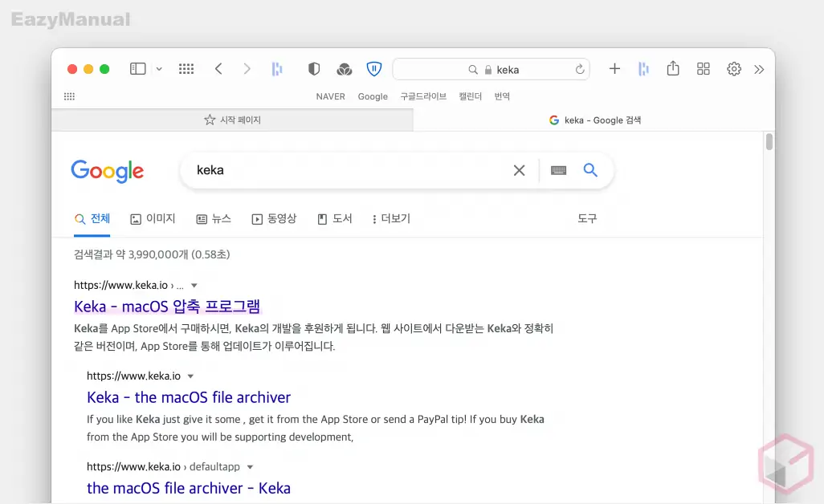The image size is (824, 504).
Task: Expand hidden toolbar items double chevron
Action: point(759,69)
